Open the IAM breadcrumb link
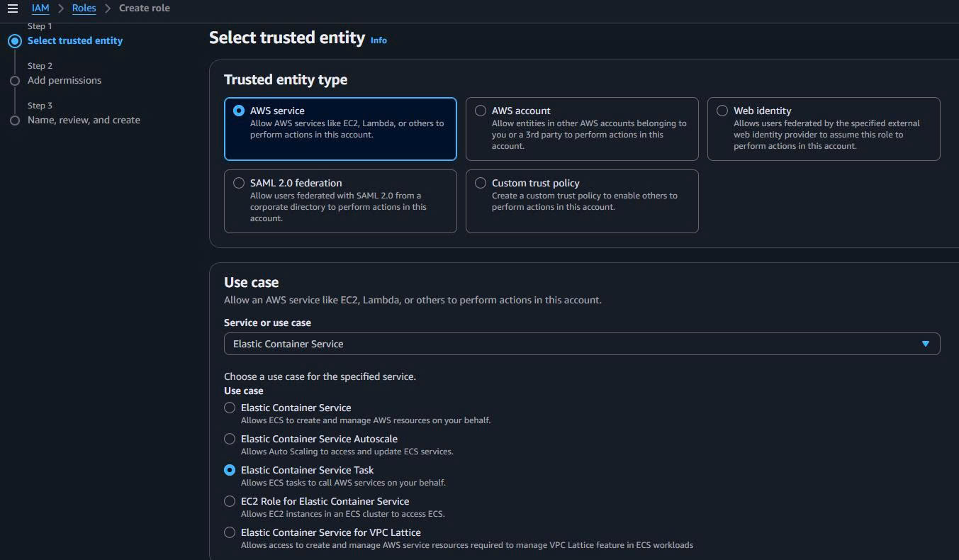This screenshot has height=560, width=959. point(40,8)
